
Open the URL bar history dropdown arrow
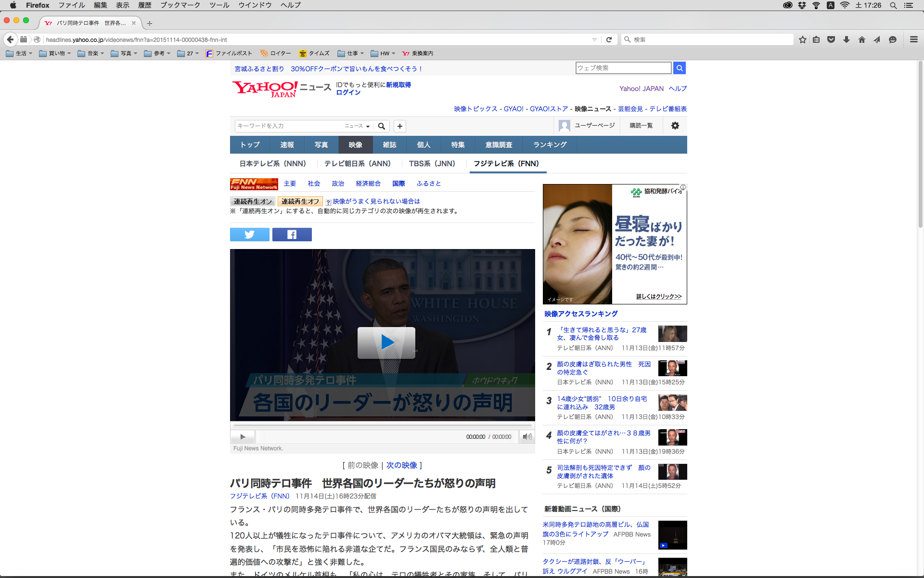click(x=594, y=39)
